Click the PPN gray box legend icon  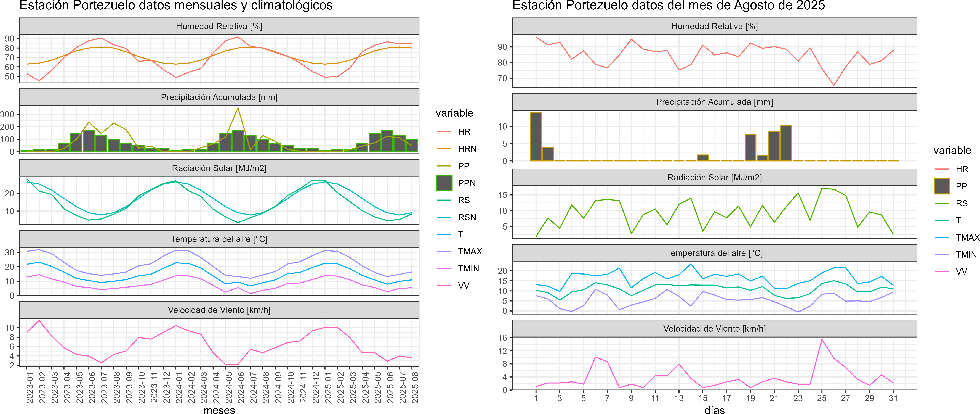point(444,183)
